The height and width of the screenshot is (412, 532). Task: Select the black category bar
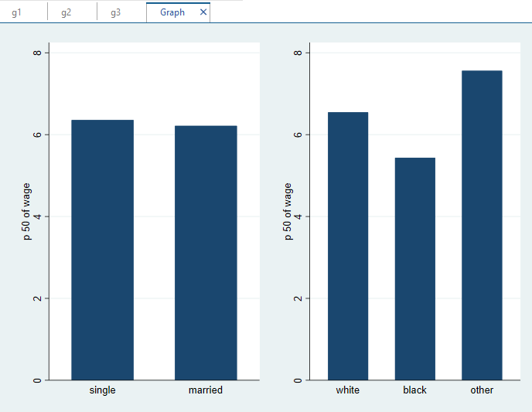tap(414, 268)
